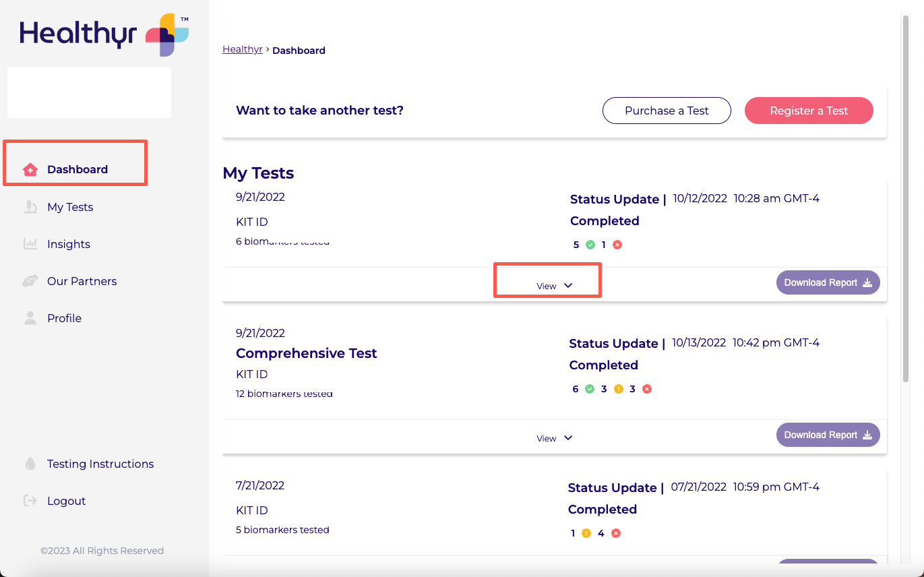924x577 pixels.
Task: Open the My Tests menu item
Action: 70,207
